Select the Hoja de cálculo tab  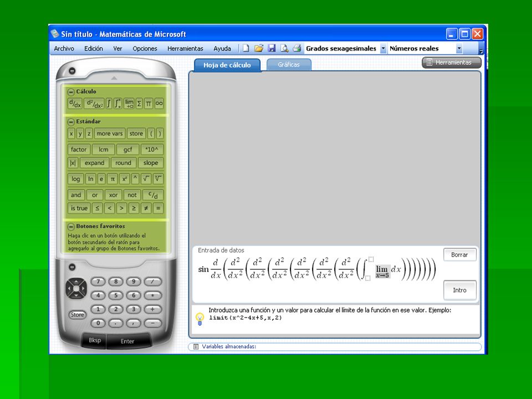(227, 65)
